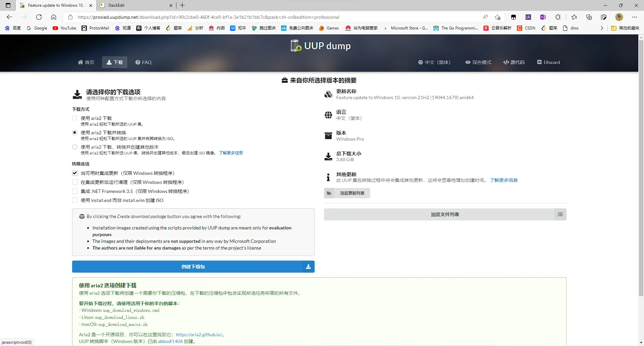Image resolution: width=644 pixels, height=346 pixels.
Task: Select 使用 aria2 下载 radio option
Action: 74,118
